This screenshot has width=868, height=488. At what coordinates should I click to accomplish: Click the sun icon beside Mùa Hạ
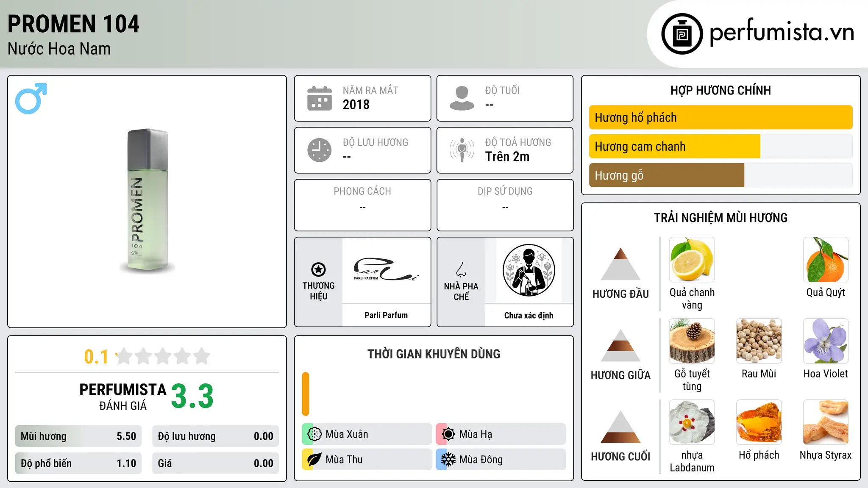coord(448,434)
